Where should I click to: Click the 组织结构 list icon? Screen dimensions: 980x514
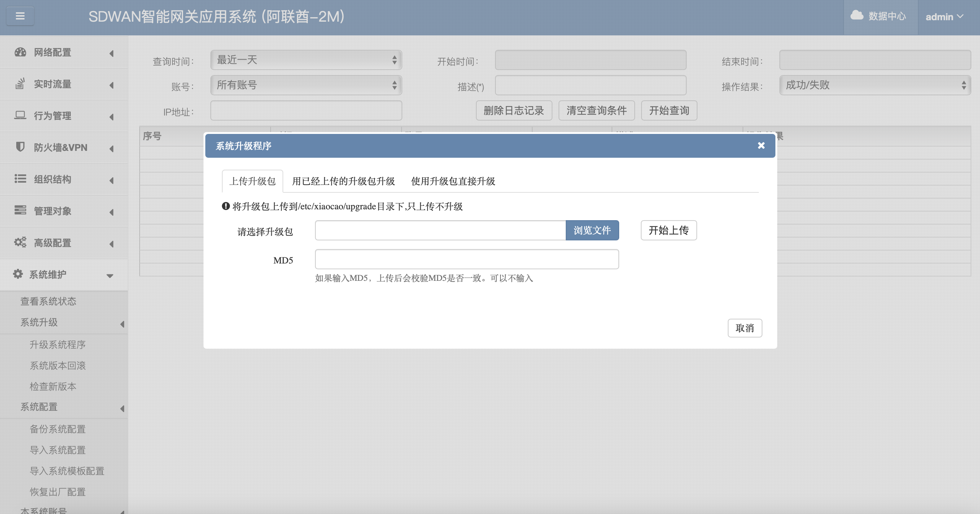pos(20,179)
